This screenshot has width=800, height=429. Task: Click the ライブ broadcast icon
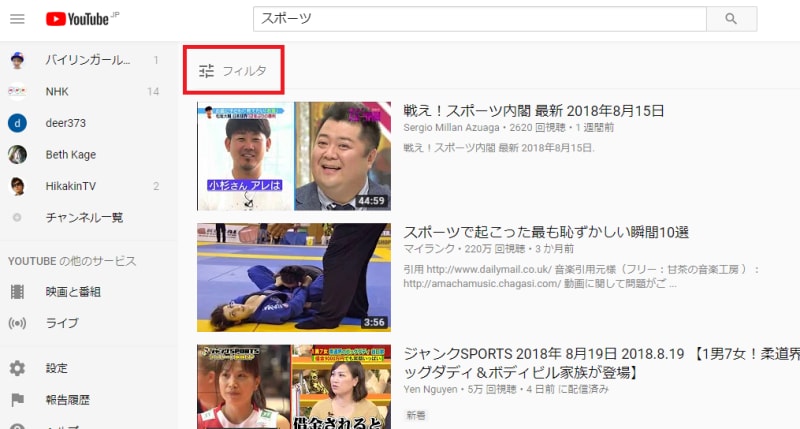coord(17,323)
